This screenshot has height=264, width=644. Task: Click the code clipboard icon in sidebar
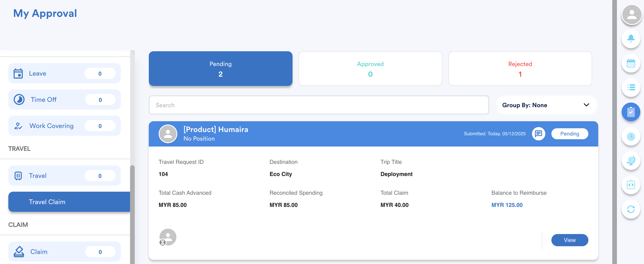coord(631,185)
